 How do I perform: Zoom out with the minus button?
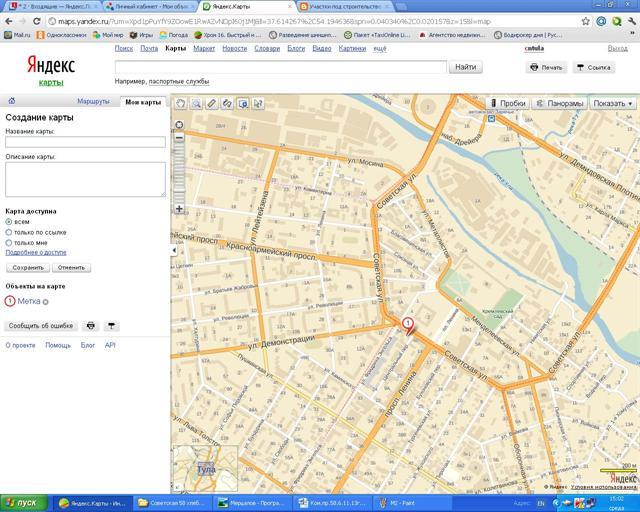point(179,138)
